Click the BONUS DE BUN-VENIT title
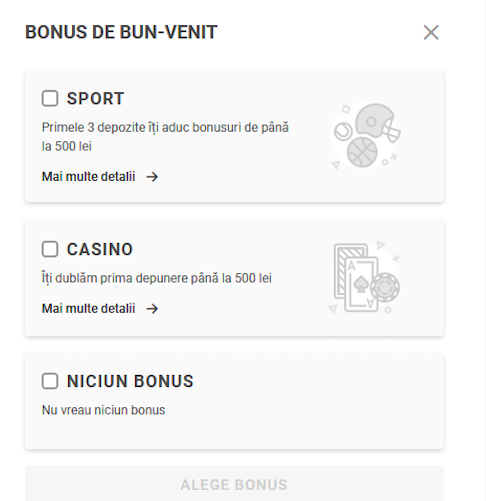Image resolution: width=486 pixels, height=501 pixels. (121, 32)
